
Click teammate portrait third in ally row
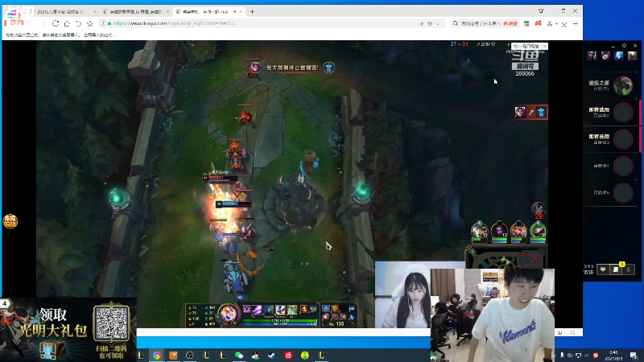pyautogui.click(x=518, y=230)
